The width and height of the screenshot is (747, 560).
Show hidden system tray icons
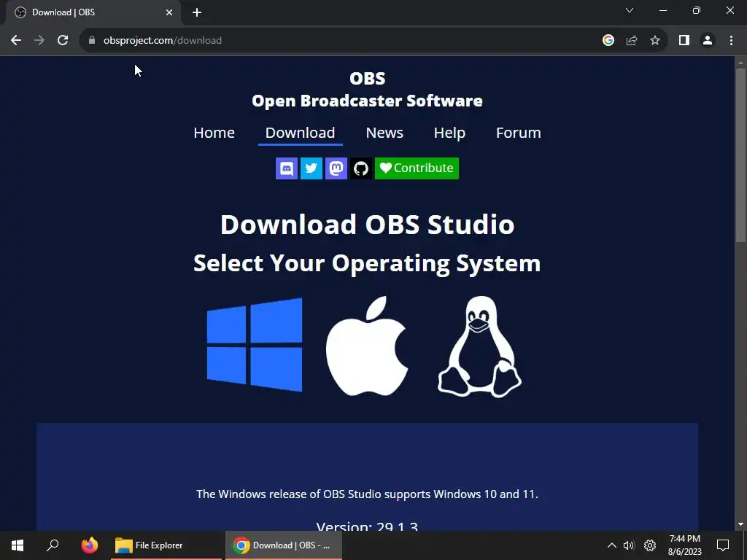click(612, 545)
